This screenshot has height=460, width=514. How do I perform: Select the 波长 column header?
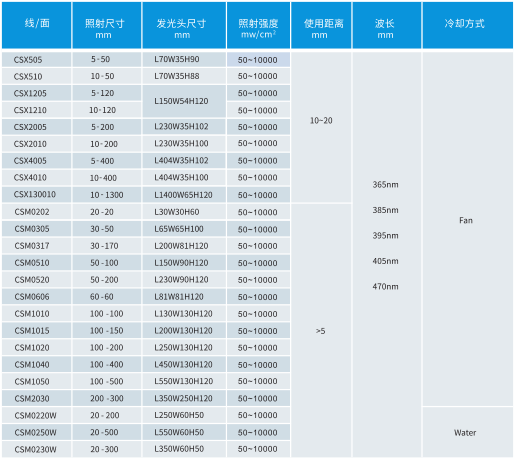(x=387, y=25)
